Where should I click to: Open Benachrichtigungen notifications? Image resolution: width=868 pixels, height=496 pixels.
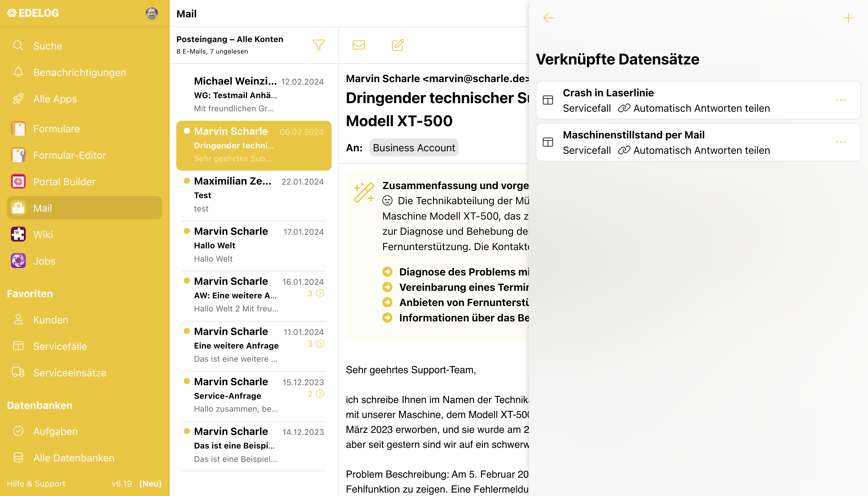[x=84, y=72]
